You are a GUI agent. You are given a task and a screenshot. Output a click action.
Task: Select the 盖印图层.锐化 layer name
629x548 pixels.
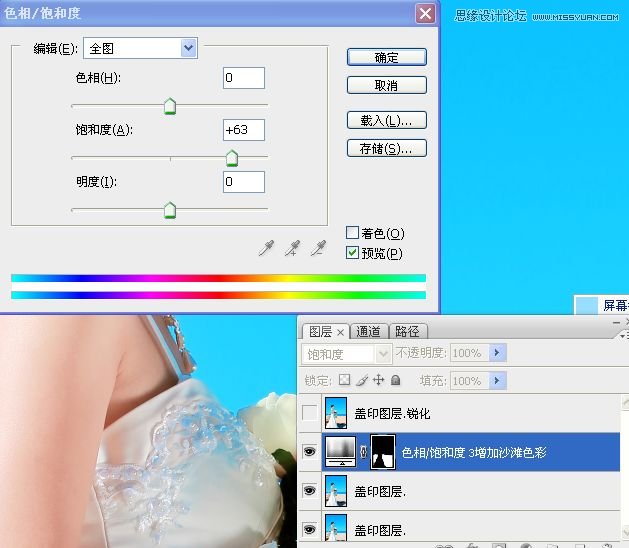pyautogui.click(x=392, y=413)
